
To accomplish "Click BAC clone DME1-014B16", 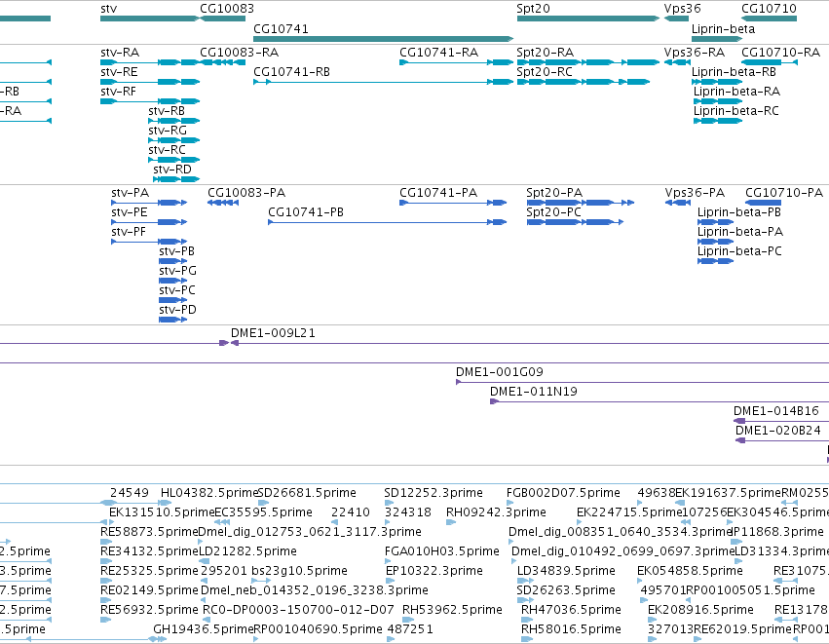I will point(781,422).
